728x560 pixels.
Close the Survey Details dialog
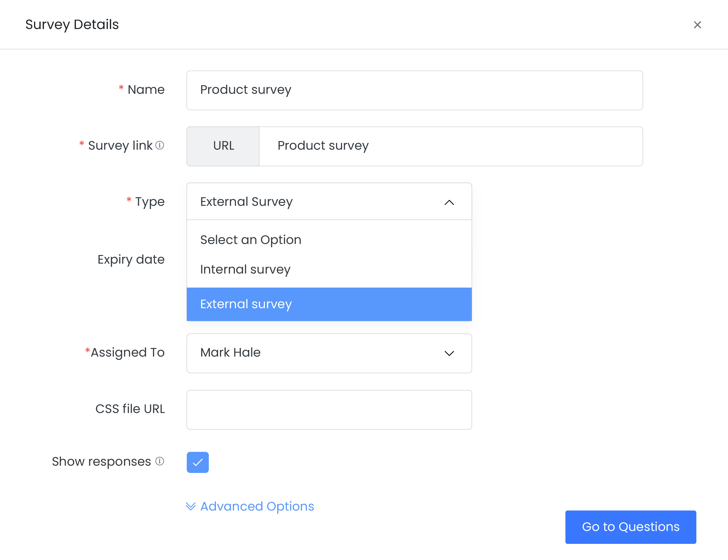coord(697,25)
